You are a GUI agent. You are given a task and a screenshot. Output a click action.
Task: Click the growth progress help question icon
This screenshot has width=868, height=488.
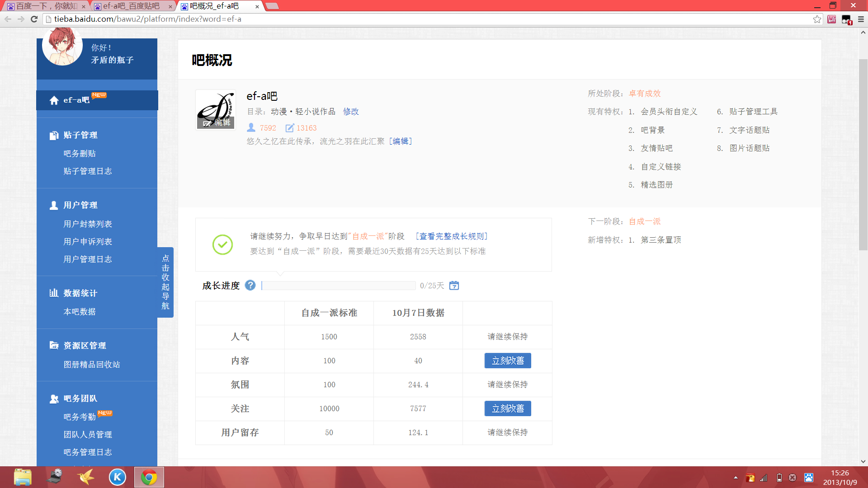point(250,285)
